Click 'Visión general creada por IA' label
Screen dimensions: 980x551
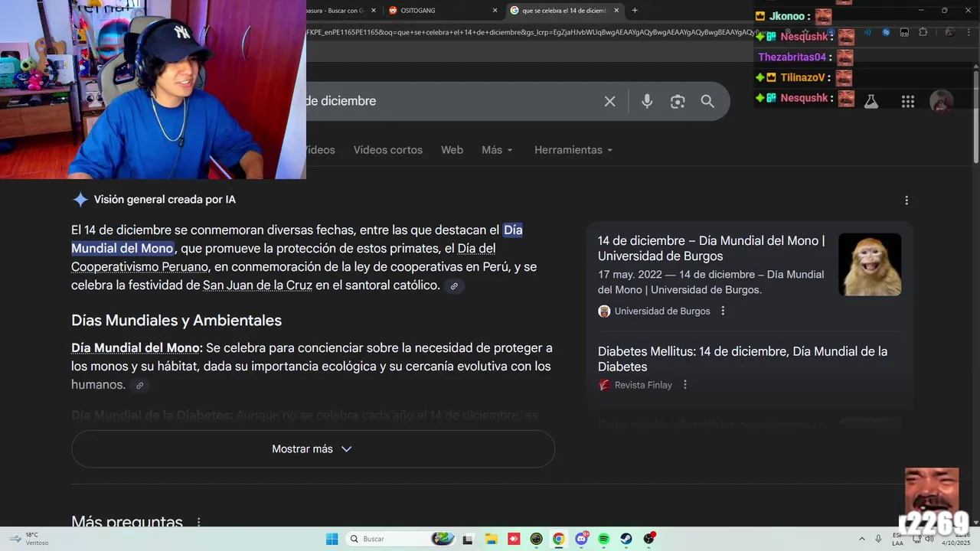click(x=165, y=200)
